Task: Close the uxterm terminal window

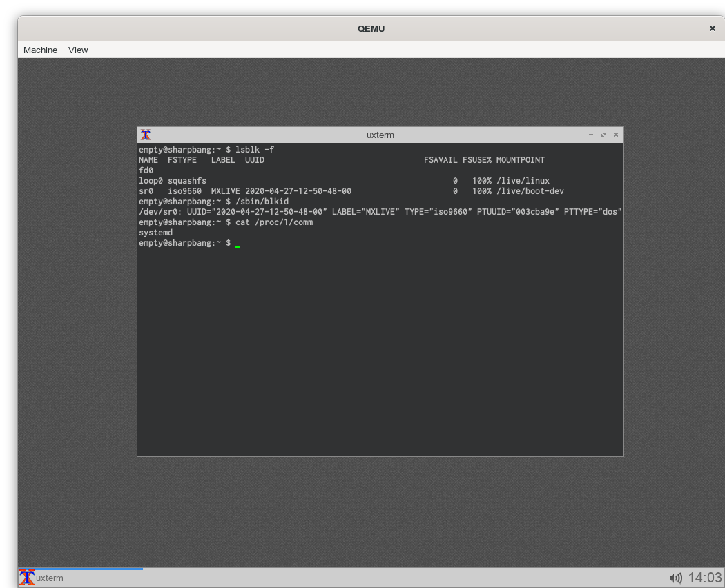Action: (616, 135)
